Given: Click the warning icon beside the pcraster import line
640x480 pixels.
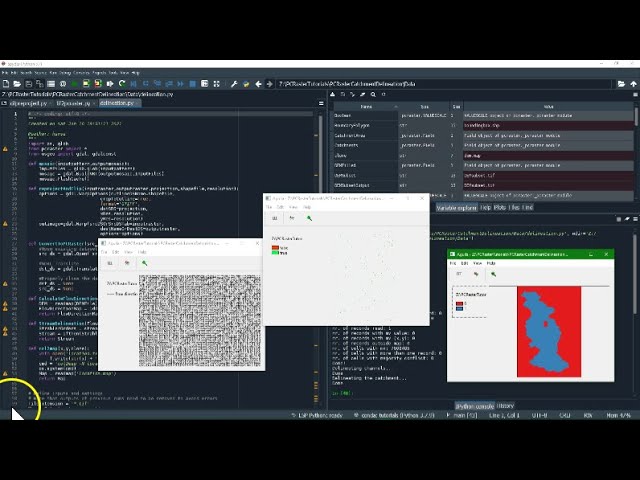Looking at the screenshot, I should click(5, 149).
